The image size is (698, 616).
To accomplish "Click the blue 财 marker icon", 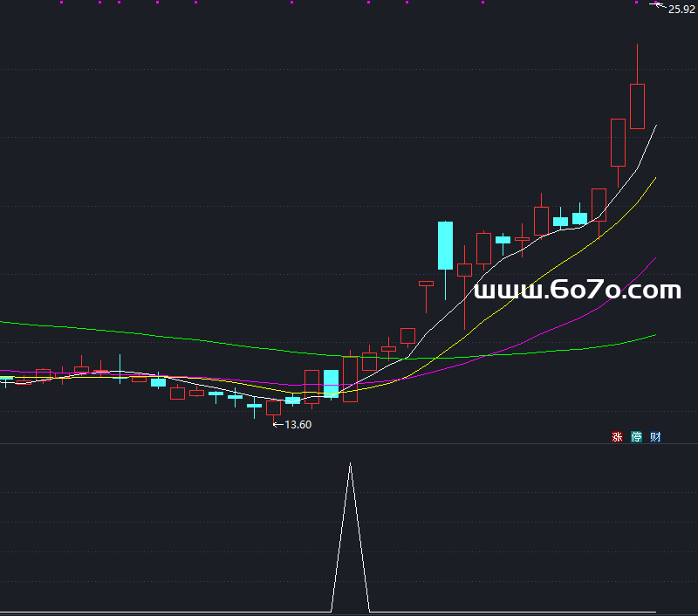I will 656,436.
